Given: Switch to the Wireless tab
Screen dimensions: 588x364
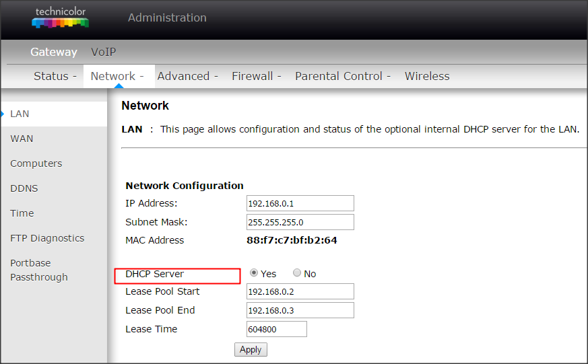Looking at the screenshot, I should 427,76.
